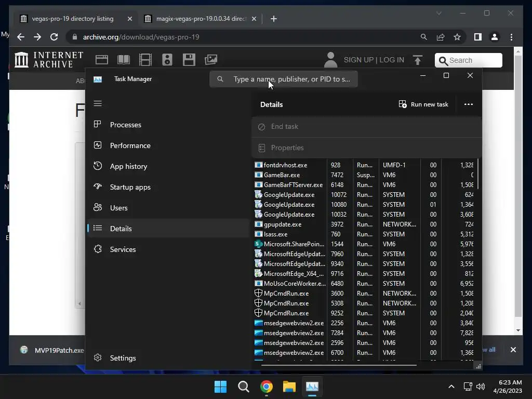Click the archive.org address bar
Screen dimensions: 532x399
coord(244,37)
